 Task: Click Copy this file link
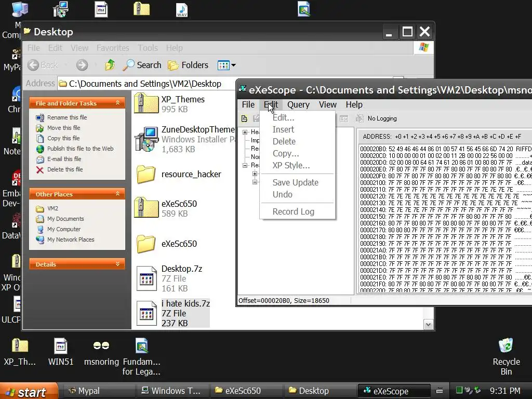[x=63, y=138]
